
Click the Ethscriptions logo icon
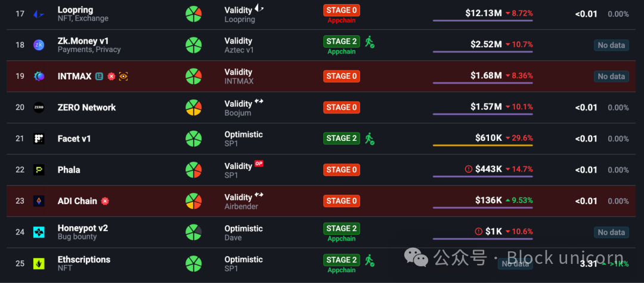39,263
